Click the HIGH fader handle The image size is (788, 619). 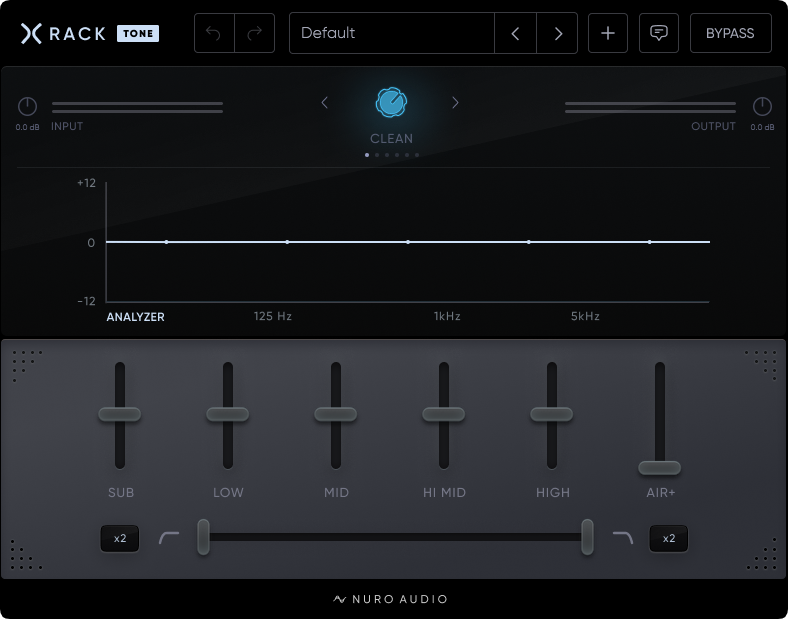[x=552, y=414]
